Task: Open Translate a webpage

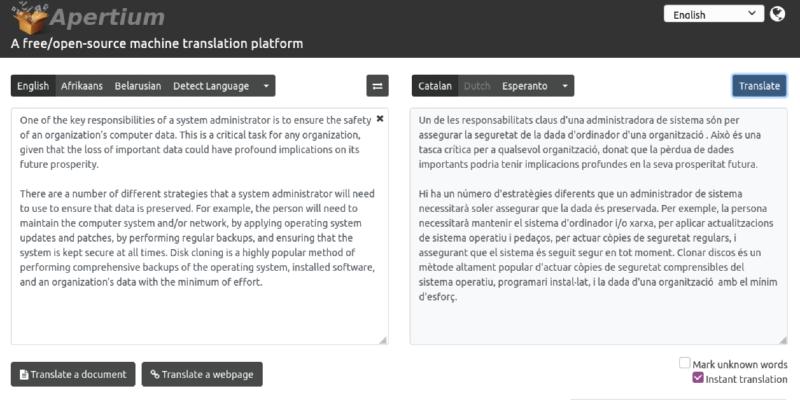Action: click(x=202, y=374)
